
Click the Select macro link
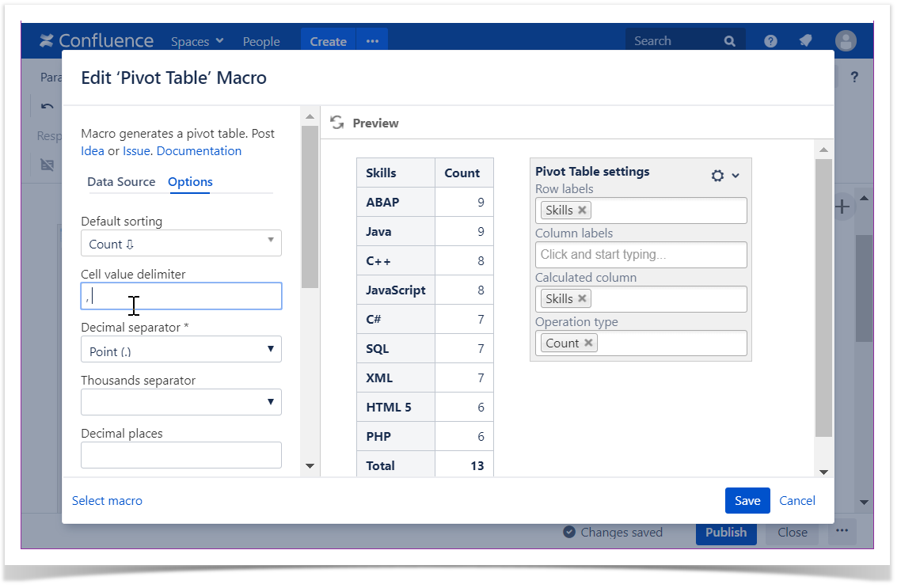107,500
